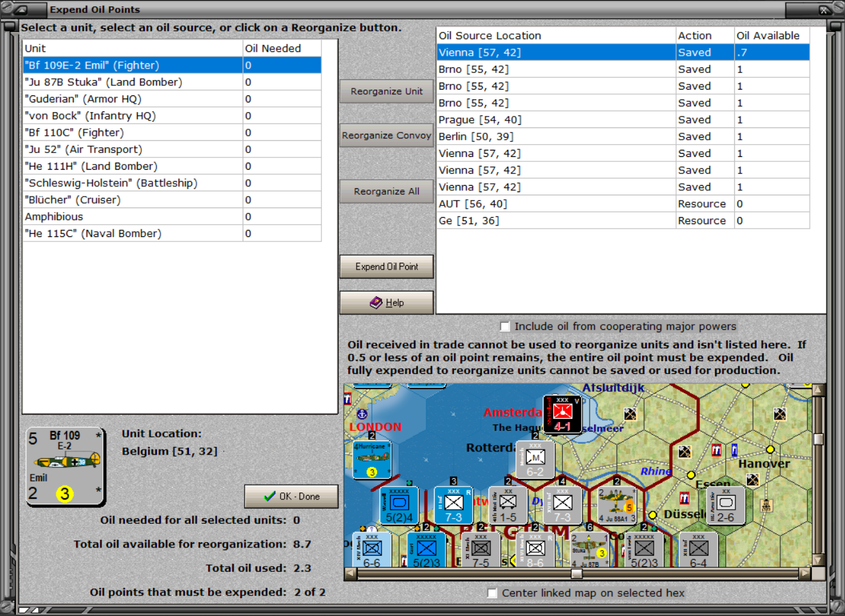The image size is (845, 616).
Task: Click the red factory icon near Düsseldorf
Action: click(x=684, y=498)
